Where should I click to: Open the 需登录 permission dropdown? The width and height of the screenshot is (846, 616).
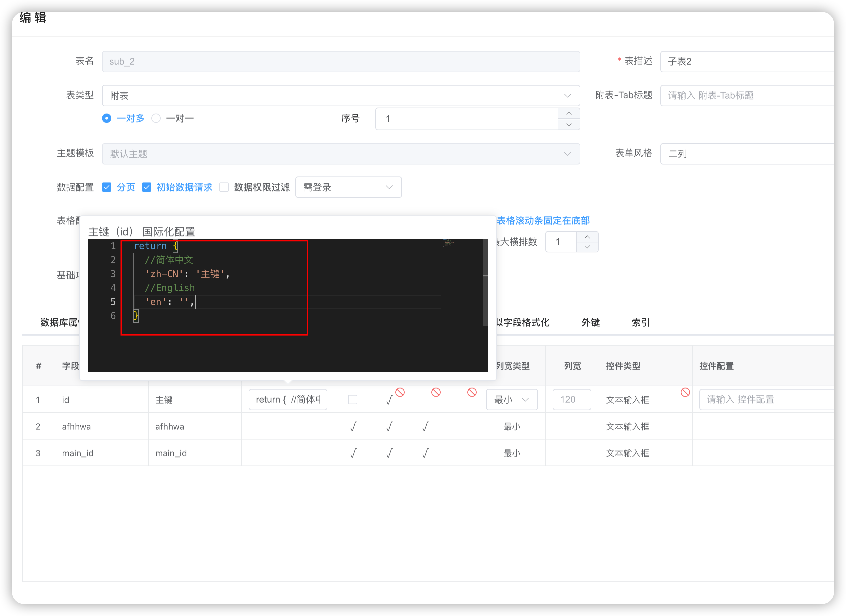click(348, 187)
